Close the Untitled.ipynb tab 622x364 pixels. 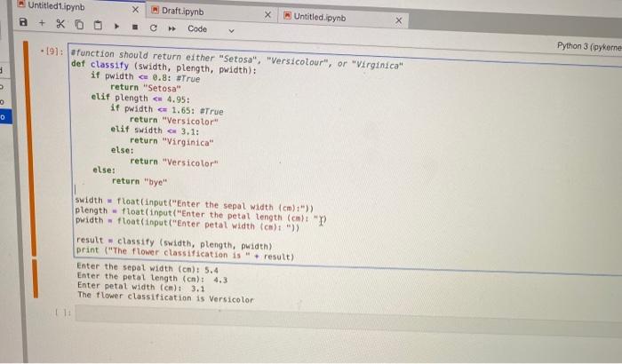click(x=399, y=20)
